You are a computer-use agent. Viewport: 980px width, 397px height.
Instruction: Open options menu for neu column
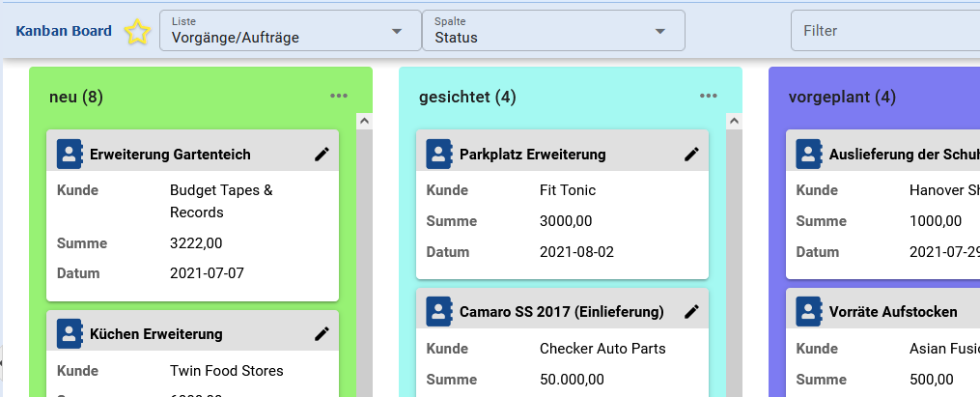point(339,96)
